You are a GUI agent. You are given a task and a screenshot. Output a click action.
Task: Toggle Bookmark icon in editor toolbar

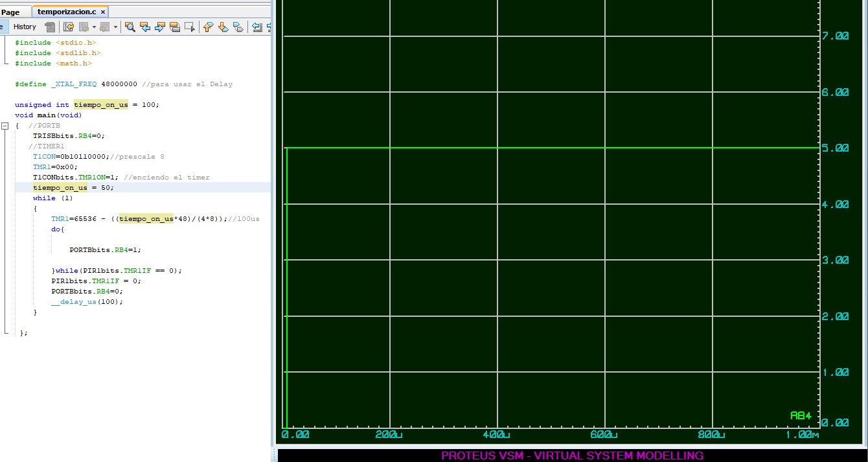(238, 27)
